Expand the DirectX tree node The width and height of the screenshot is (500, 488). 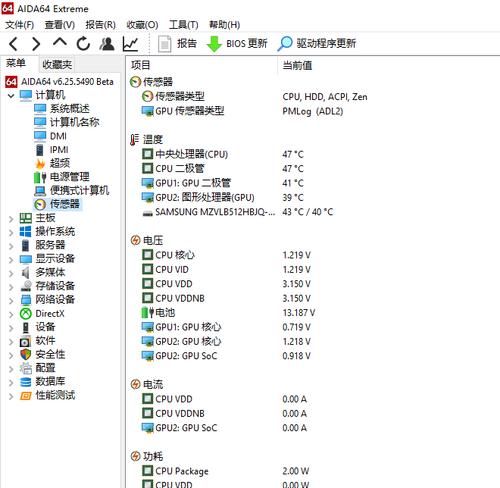pos(11,314)
